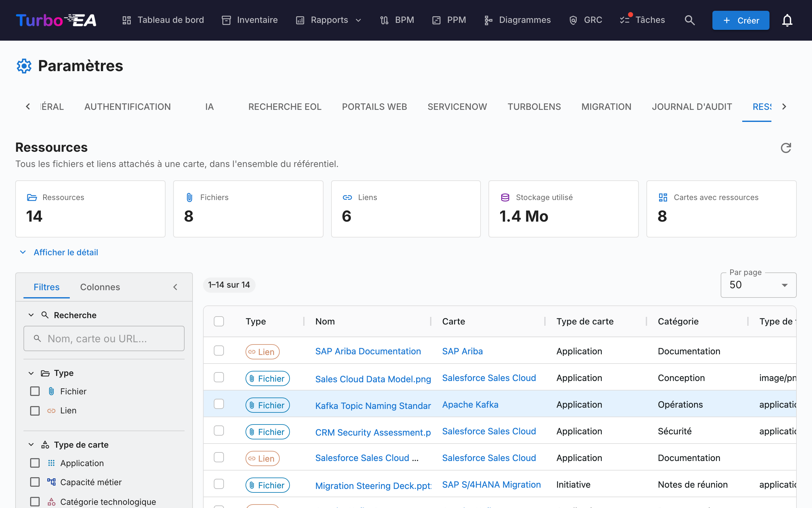Collapse the filters side panel
Image resolution: width=812 pixels, height=508 pixels.
click(x=175, y=287)
